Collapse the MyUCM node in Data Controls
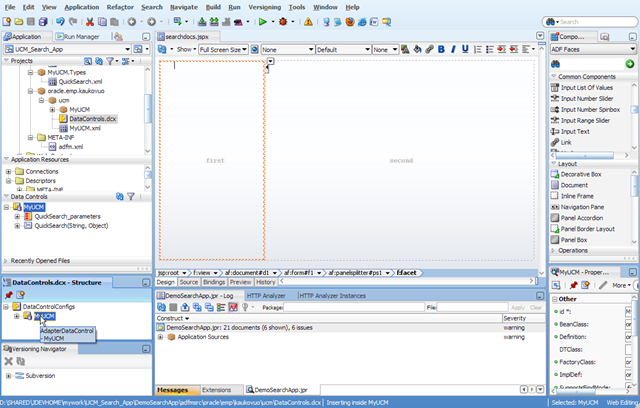 [x=7, y=207]
